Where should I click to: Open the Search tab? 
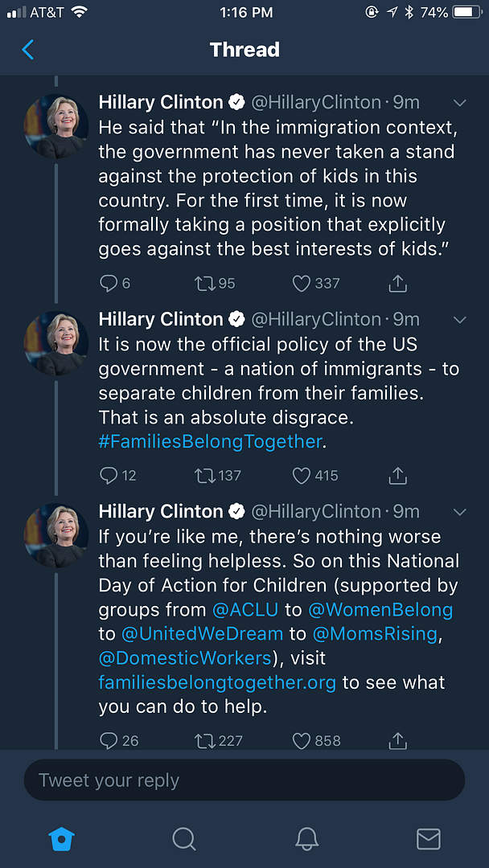pyautogui.click(x=184, y=839)
